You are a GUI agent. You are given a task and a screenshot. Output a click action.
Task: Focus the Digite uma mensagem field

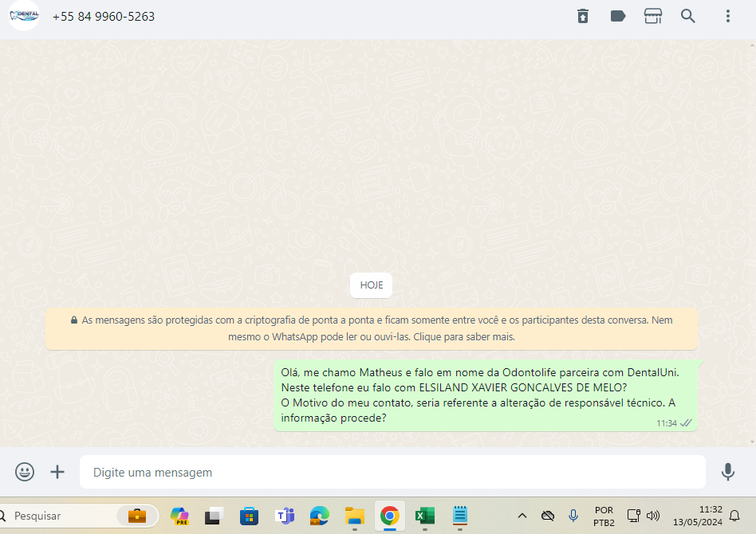[x=392, y=472]
